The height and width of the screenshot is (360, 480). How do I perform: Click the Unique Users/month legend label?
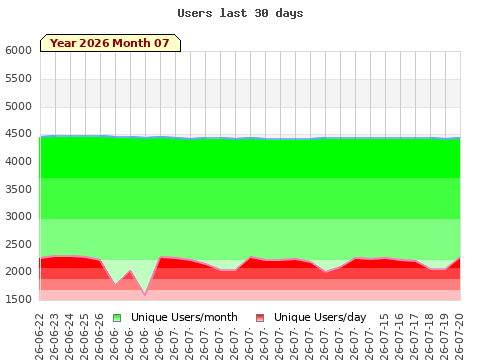coord(184,317)
